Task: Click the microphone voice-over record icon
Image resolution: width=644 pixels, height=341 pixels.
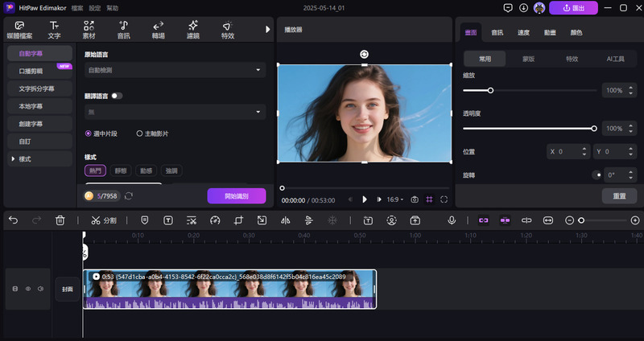Action: 452,220
